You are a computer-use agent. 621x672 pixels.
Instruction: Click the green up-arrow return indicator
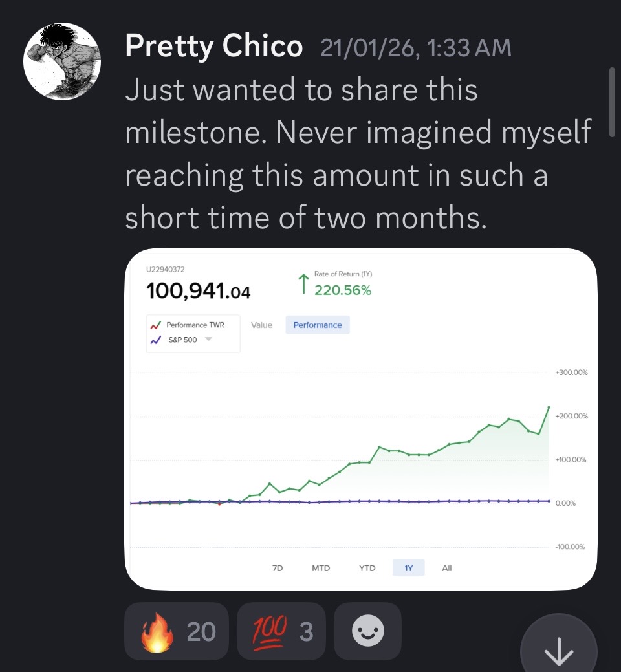click(302, 284)
